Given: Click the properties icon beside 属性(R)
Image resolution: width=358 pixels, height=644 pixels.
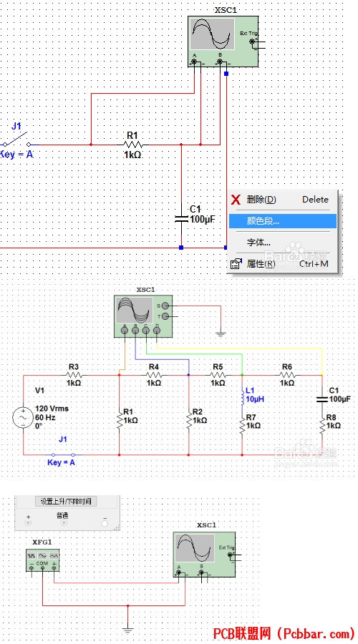Looking at the screenshot, I should click(x=236, y=263).
